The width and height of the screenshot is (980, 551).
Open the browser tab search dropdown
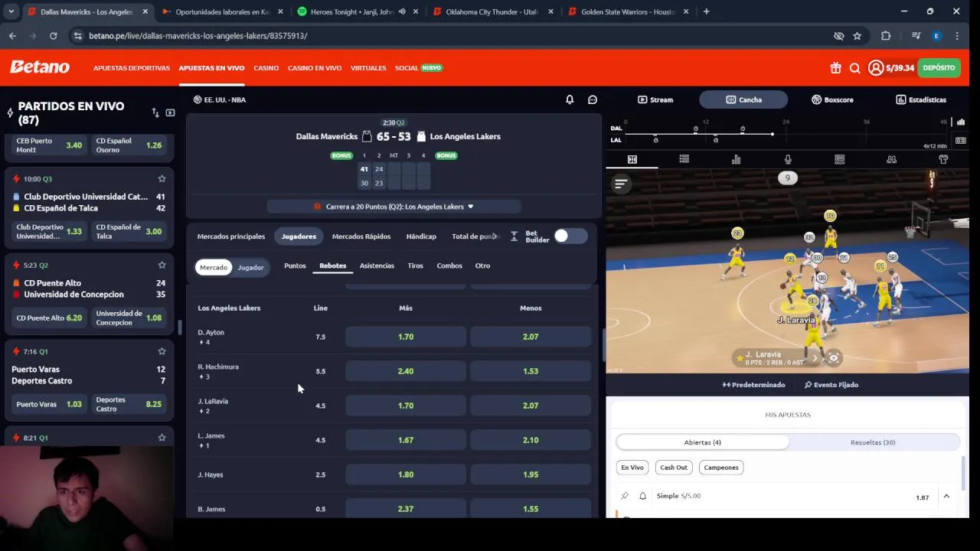(x=11, y=11)
